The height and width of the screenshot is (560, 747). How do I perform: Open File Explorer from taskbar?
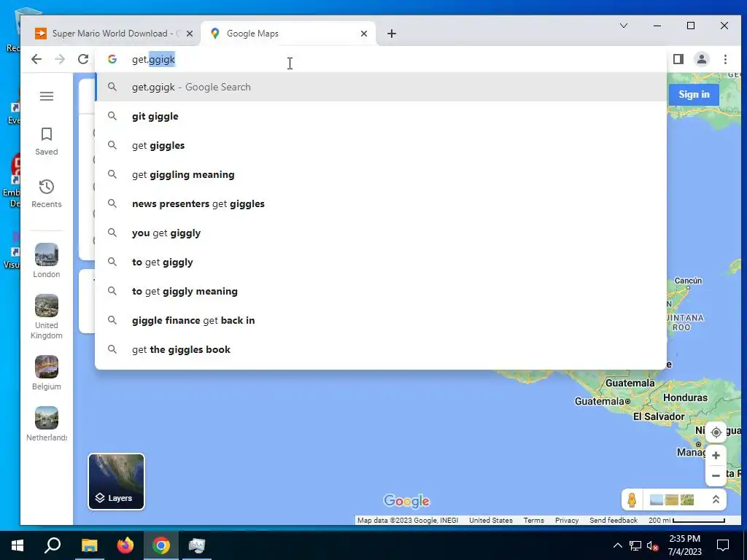[89, 545]
